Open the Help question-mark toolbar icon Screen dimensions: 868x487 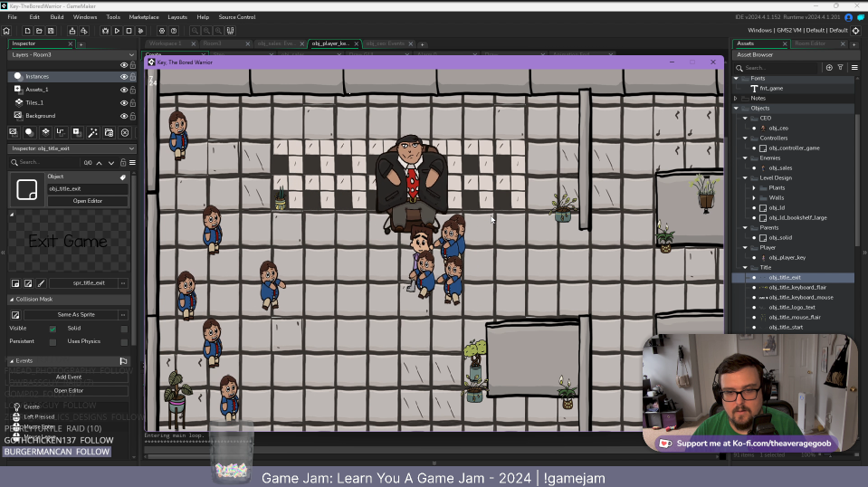click(x=174, y=31)
